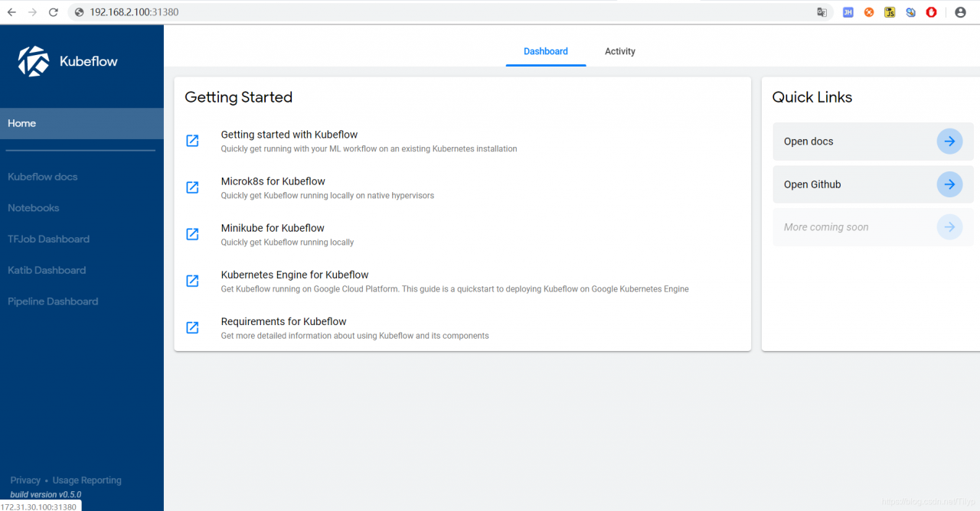Go to TFJob Dashboard in sidebar
980x511 pixels.
(49, 239)
